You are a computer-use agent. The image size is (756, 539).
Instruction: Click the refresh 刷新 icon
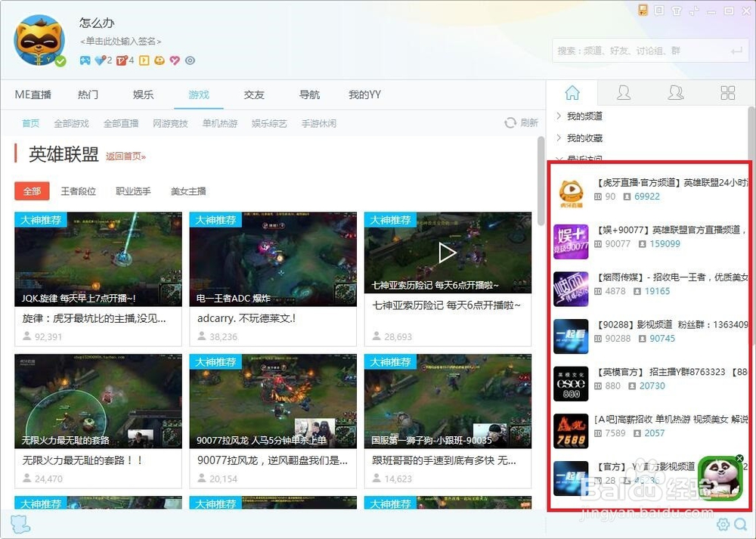tap(510, 123)
